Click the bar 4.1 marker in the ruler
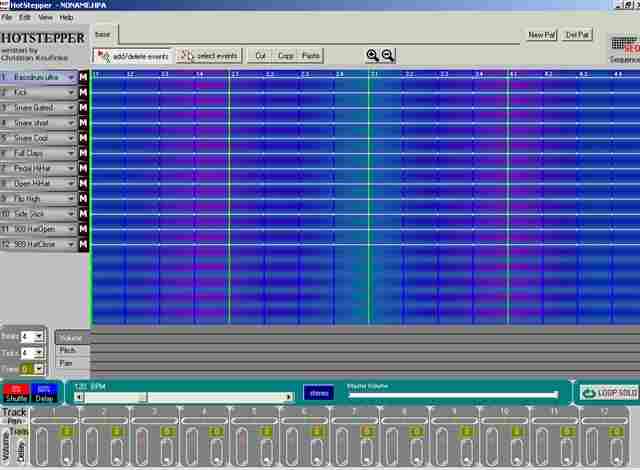Viewport: 640px width, 470px height. coord(513,74)
